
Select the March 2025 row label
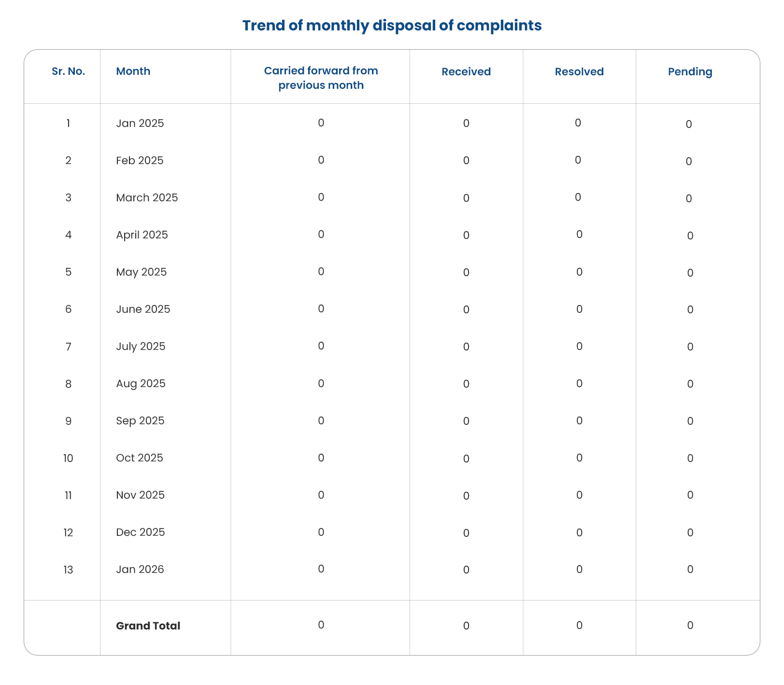tap(147, 198)
